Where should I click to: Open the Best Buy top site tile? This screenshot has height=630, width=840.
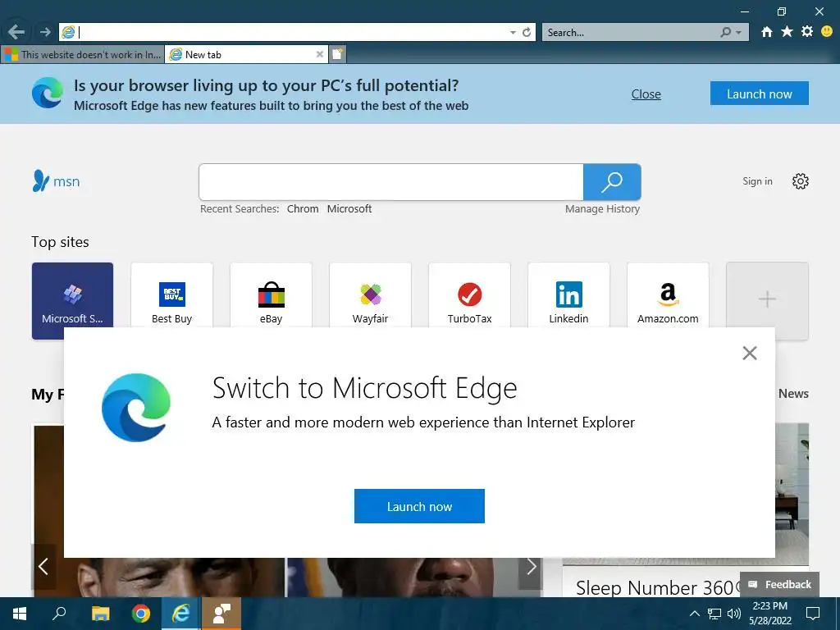click(171, 295)
